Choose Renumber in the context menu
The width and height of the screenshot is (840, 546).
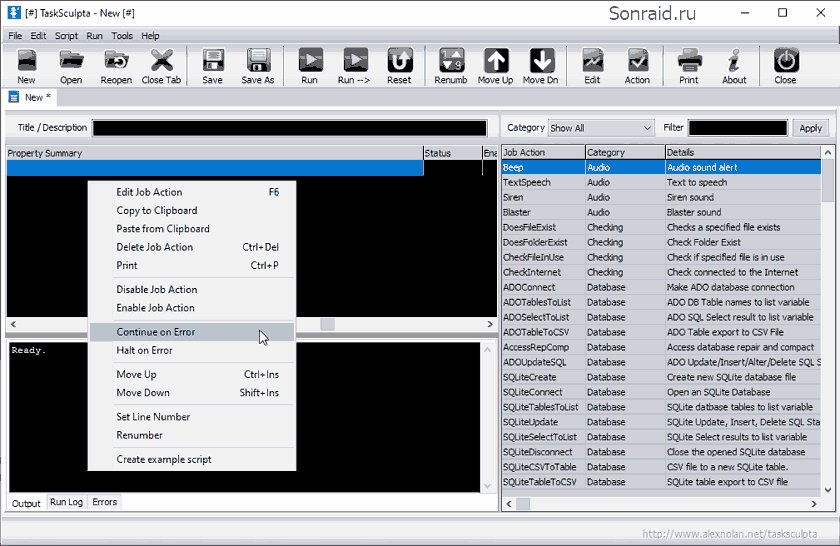(x=192, y=435)
